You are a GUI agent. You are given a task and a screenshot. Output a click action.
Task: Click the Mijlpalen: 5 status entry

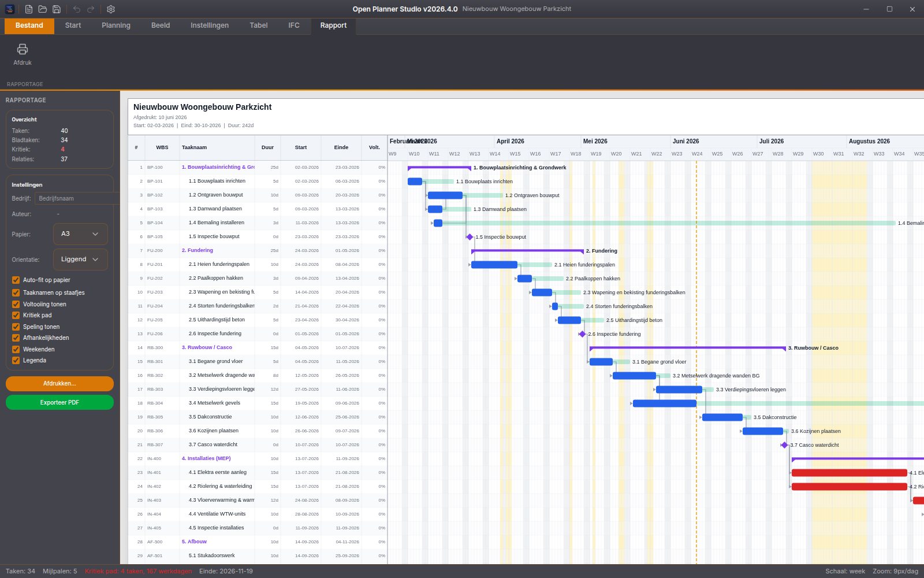(59, 571)
